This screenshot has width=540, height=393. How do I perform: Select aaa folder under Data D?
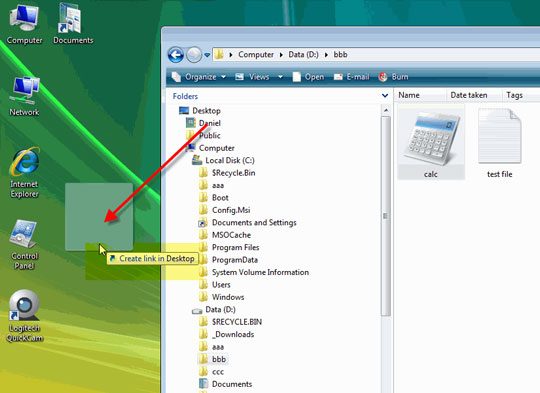point(211,347)
